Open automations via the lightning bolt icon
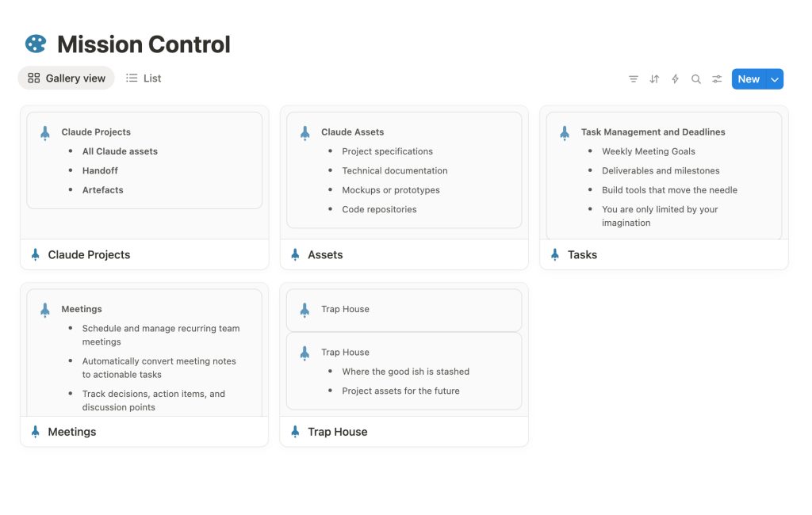812x515 pixels. coord(675,79)
